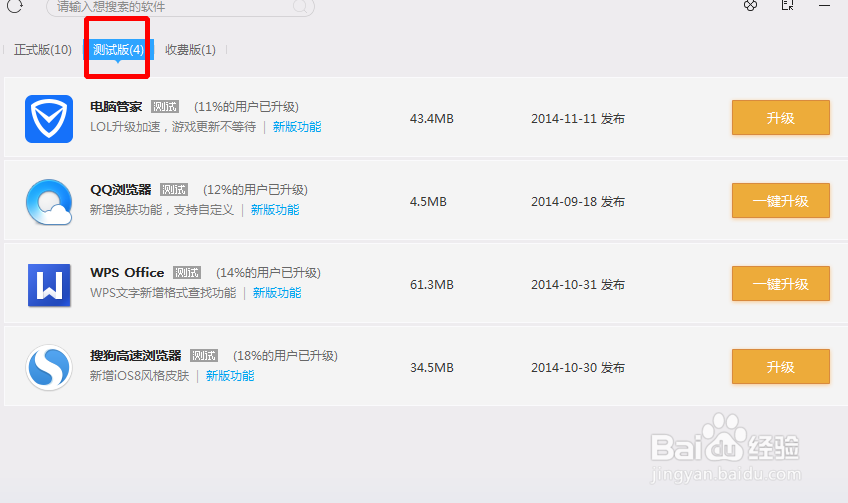Click the 测试 badge next to WPS Office

click(187, 273)
